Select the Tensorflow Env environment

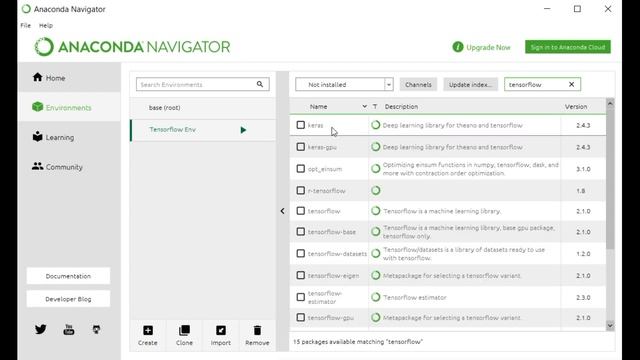[x=203, y=130]
